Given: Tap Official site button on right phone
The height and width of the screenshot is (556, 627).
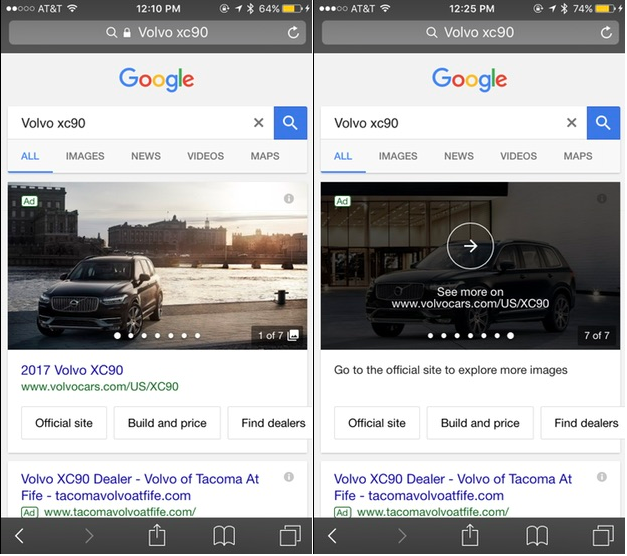Looking at the screenshot, I should click(377, 423).
